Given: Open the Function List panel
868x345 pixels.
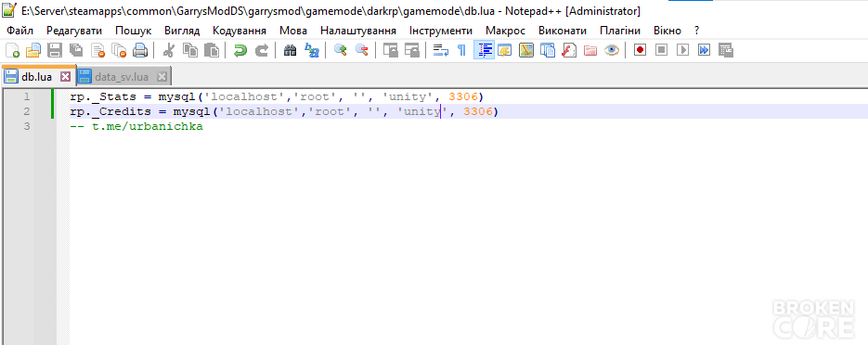Looking at the screenshot, I should coord(568,51).
